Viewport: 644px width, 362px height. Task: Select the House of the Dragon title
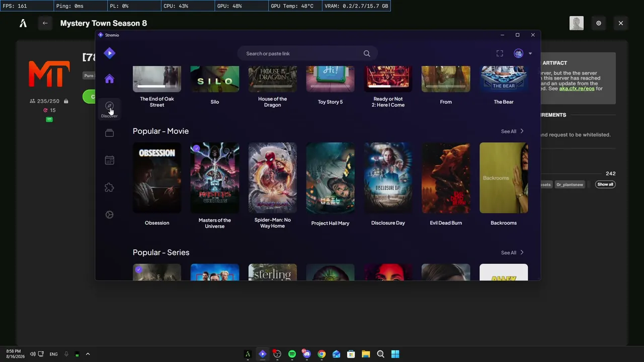[x=273, y=102]
